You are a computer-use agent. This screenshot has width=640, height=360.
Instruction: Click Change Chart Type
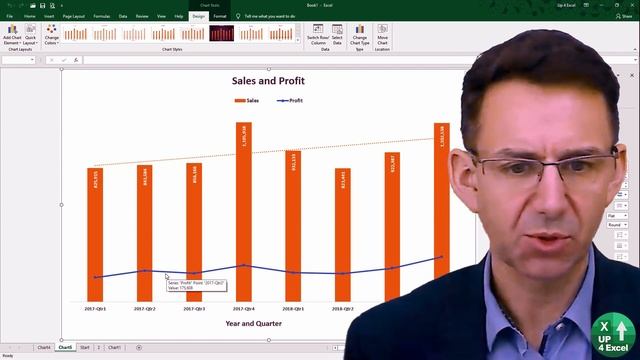tap(360, 35)
